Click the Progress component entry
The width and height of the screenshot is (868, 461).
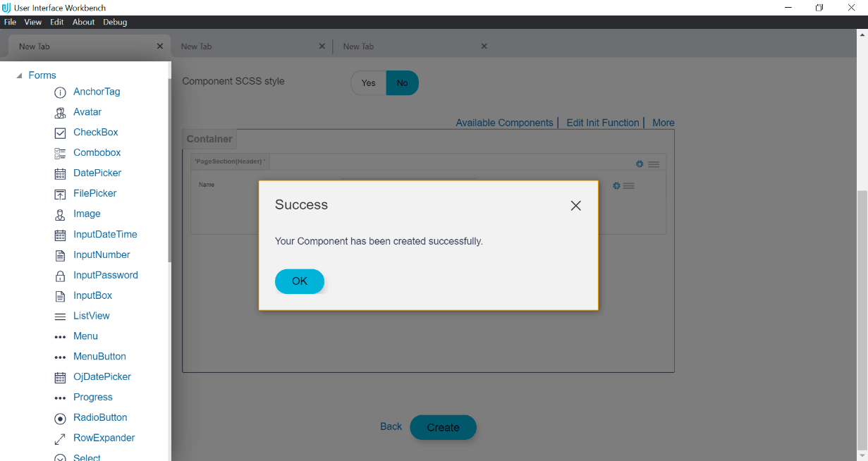coord(92,397)
